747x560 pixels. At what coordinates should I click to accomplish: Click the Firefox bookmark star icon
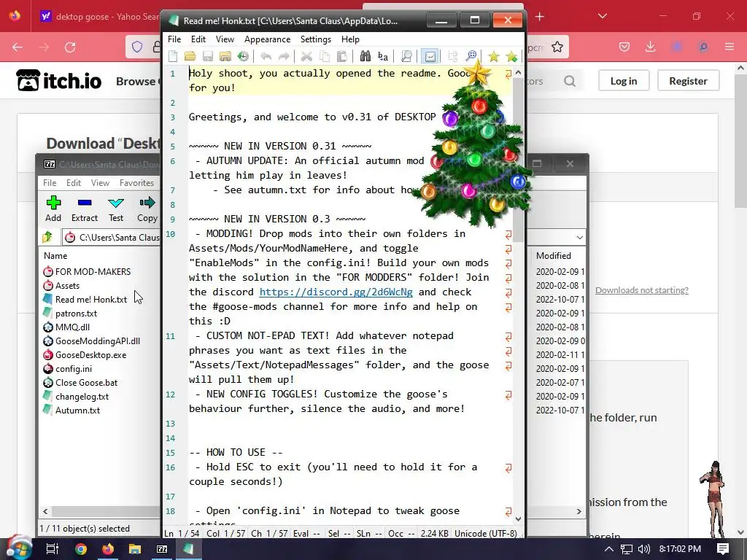tap(557, 47)
